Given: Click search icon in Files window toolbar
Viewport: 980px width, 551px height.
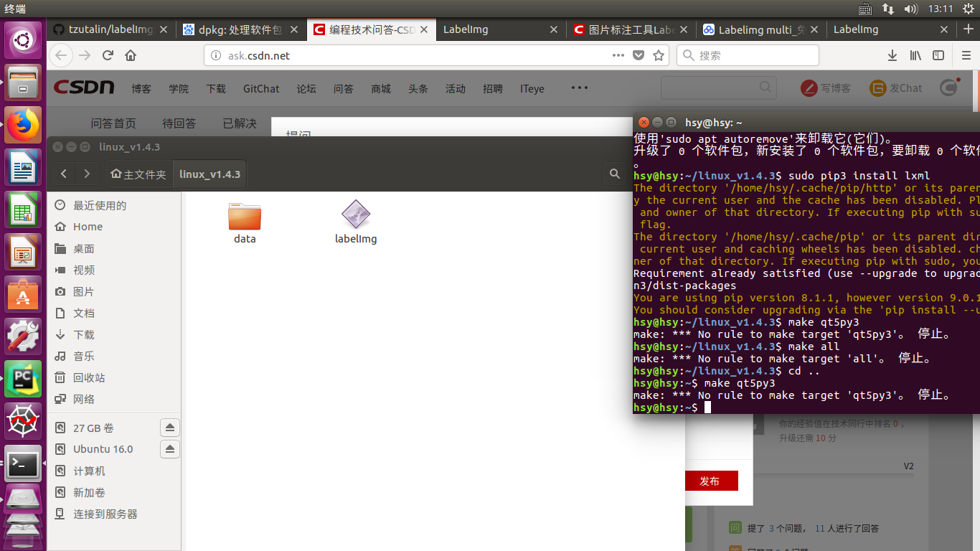Looking at the screenshot, I should pyautogui.click(x=615, y=174).
